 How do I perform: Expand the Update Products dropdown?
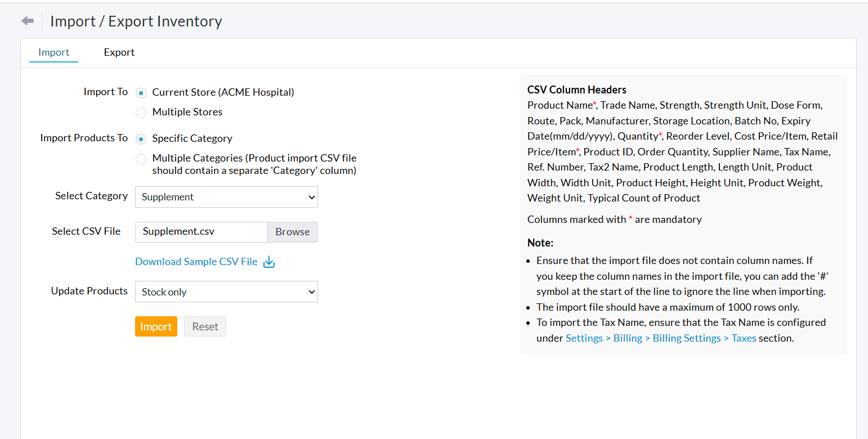pyautogui.click(x=226, y=292)
